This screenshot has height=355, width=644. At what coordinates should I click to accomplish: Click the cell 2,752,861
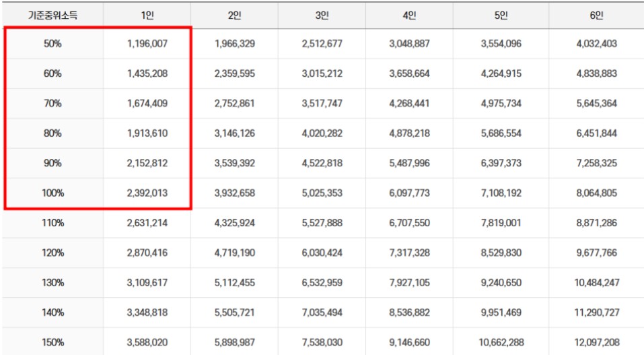point(234,103)
